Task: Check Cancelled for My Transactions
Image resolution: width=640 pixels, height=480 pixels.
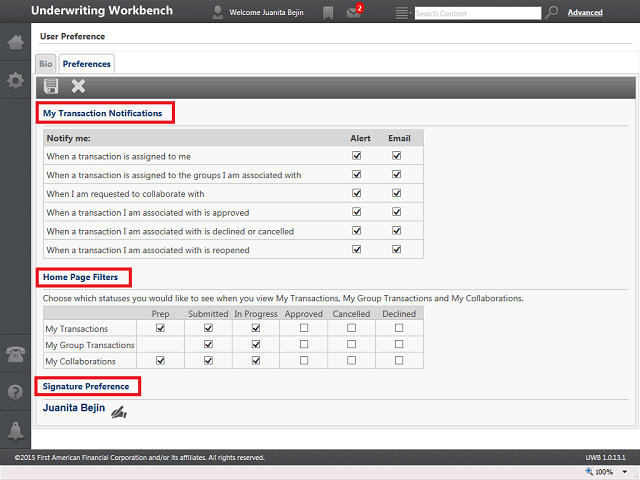Action: pyautogui.click(x=351, y=328)
